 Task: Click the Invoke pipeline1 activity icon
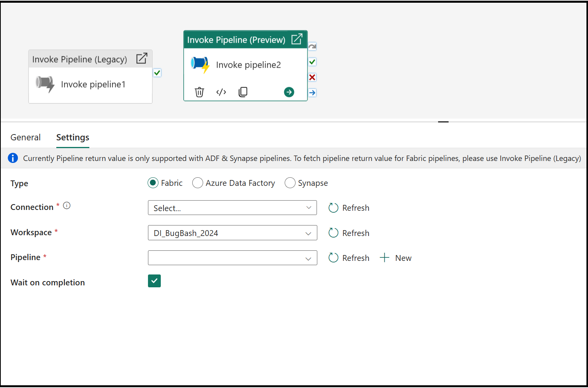[x=45, y=84]
